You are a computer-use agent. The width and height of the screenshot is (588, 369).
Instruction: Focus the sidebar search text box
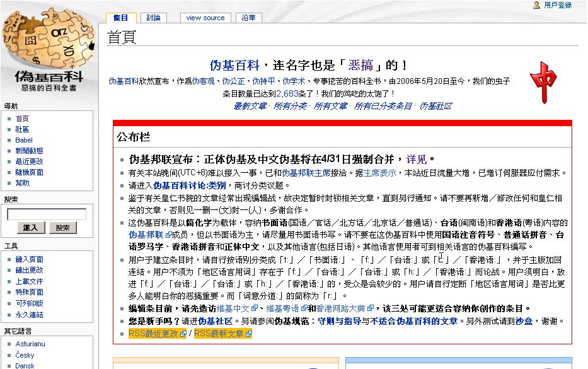click(x=47, y=214)
